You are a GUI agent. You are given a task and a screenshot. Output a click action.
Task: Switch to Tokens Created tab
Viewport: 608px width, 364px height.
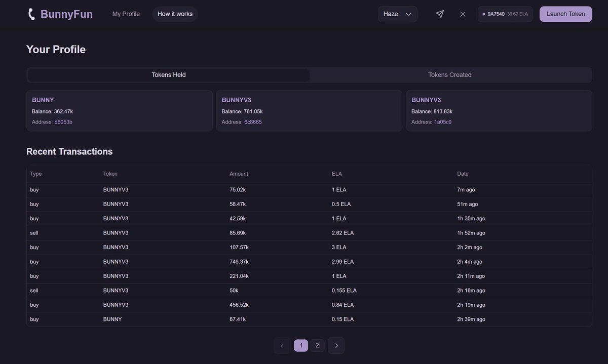[450, 75]
